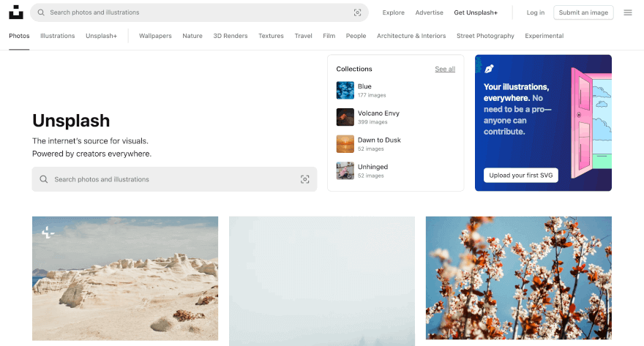644x346 pixels.
Task: Open Experimental category
Action: [544, 36]
